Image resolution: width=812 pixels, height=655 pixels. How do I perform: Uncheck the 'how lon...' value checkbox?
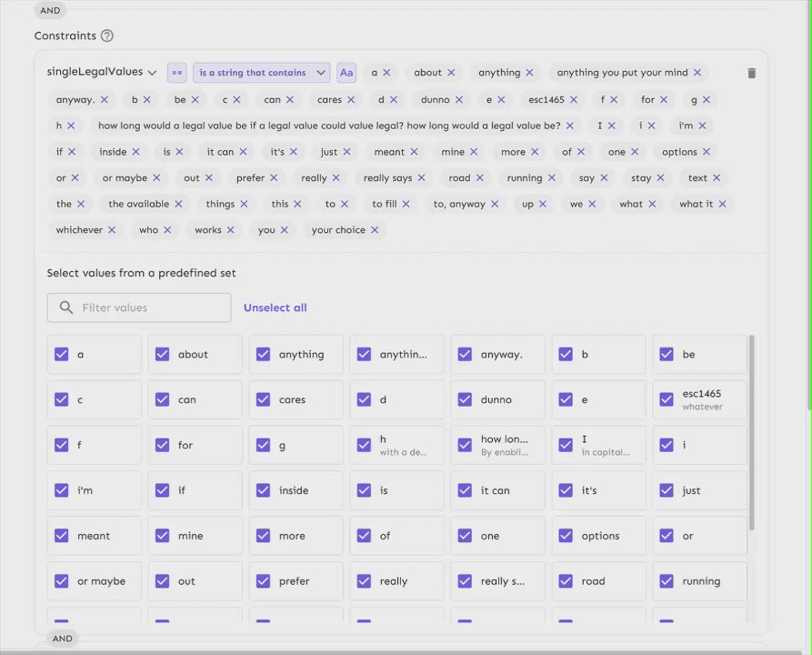tap(465, 445)
